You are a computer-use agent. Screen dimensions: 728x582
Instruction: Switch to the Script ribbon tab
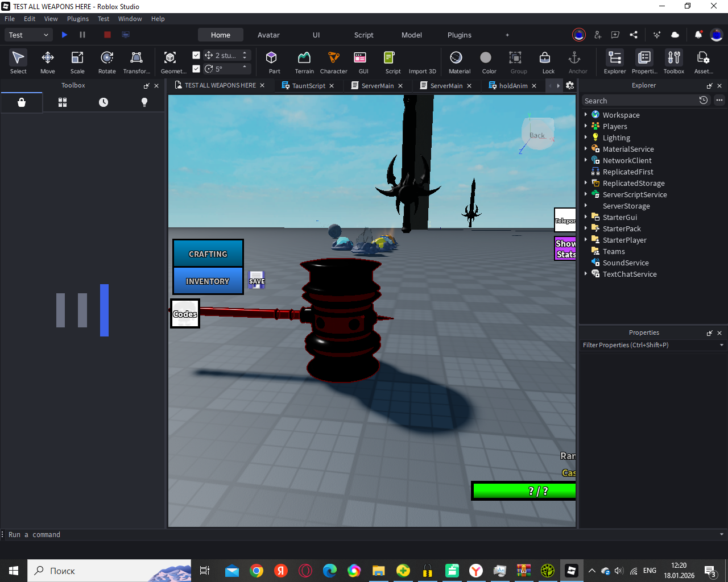pos(363,35)
